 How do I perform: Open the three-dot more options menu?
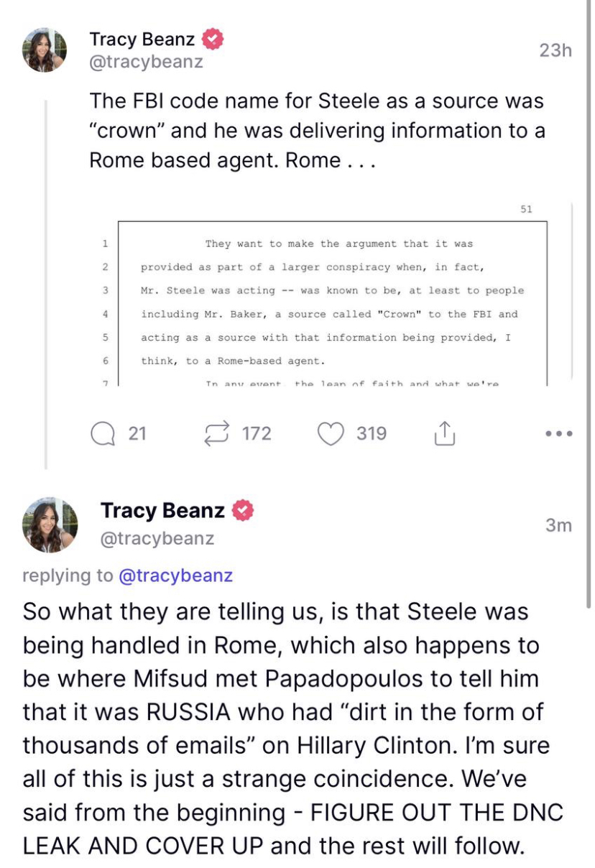(558, 433)
